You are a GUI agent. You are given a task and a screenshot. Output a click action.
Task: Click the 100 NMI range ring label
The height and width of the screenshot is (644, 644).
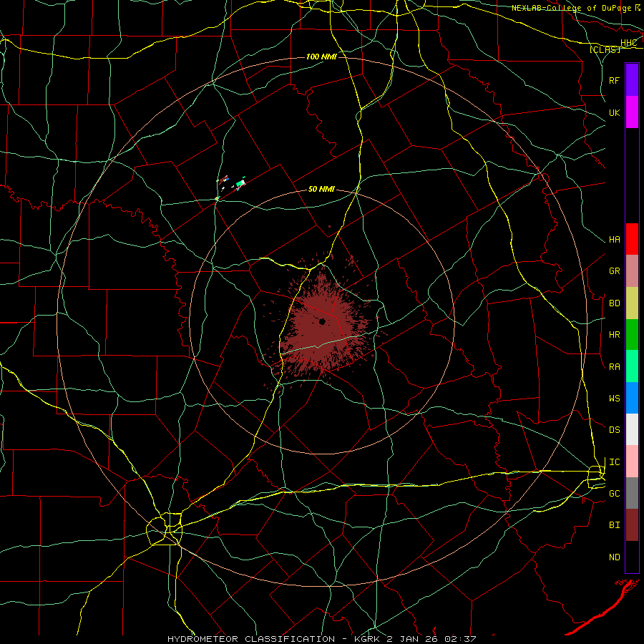(321, 57)
